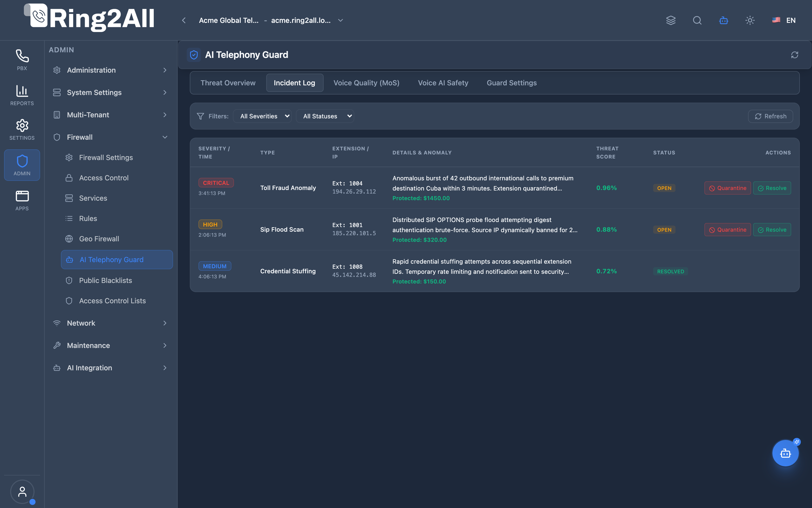812x508 pixels.
Task: Click the Ext: 1004 cell
Action: tap(347, 183)
